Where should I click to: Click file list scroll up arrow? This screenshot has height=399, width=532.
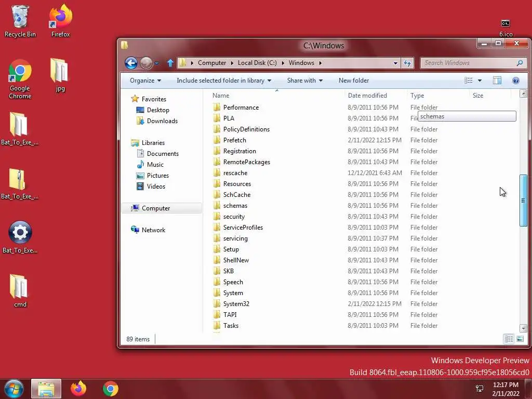[523, 93]
